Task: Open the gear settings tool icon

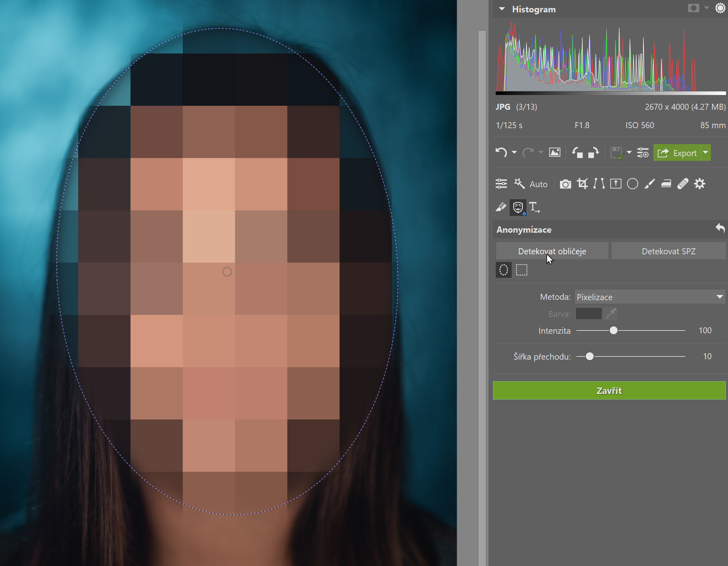Action: 700,184
